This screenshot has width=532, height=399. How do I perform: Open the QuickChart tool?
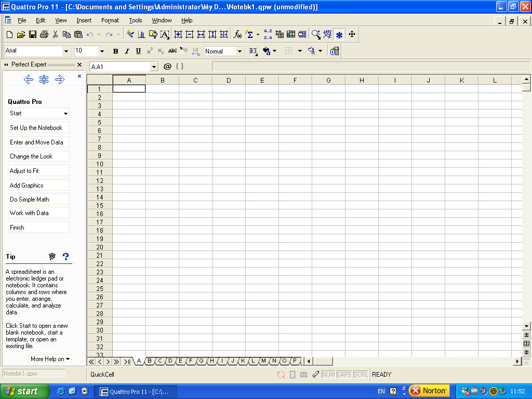[x=141, y=35]
